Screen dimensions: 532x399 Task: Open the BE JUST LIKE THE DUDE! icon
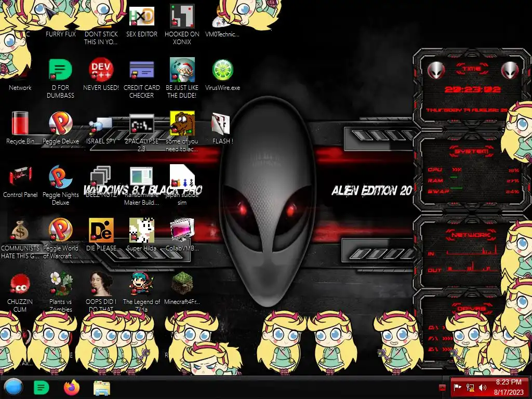coord(182,70)
